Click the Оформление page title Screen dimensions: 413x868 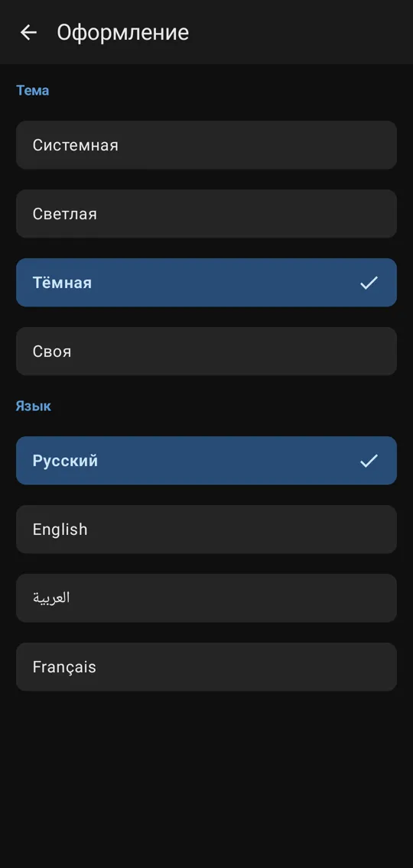click(122, 33)
